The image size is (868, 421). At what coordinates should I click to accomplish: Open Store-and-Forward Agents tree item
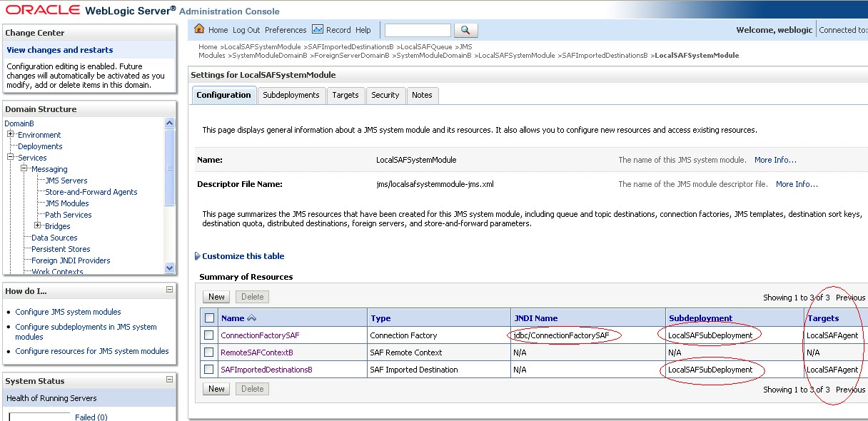coord(91,192)
